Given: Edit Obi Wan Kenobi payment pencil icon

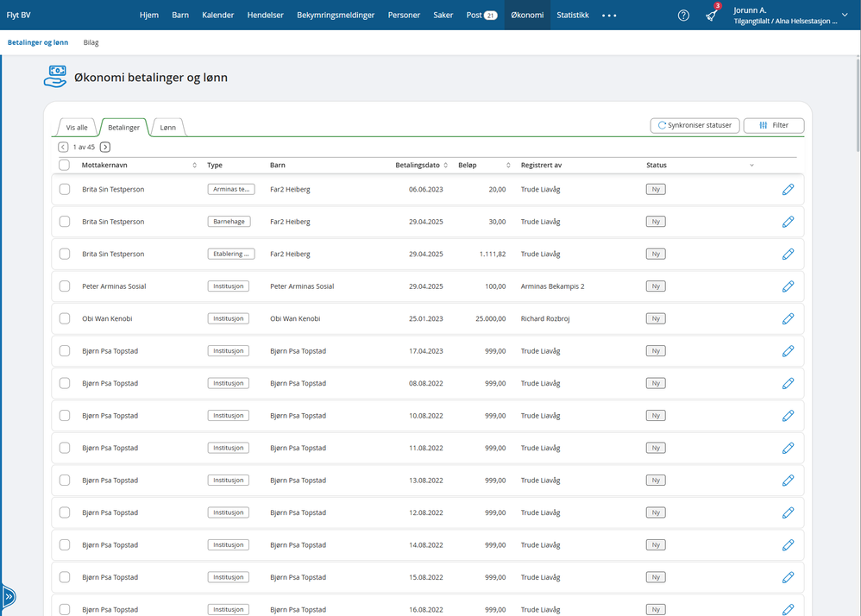Looking at the screenshot, I should (x=788, y=319).
